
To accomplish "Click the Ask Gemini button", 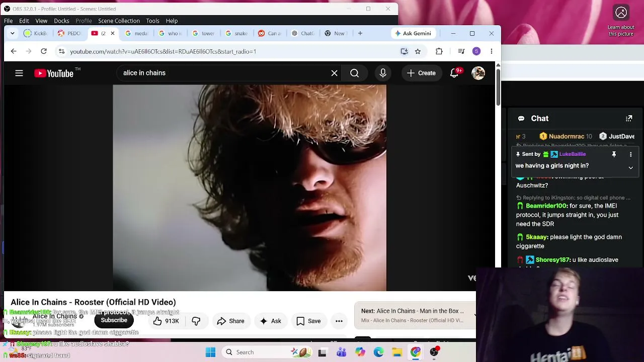I will point(413,33).
